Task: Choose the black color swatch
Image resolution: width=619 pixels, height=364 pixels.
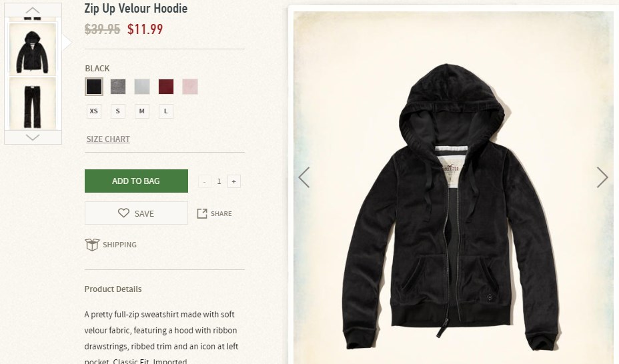Action: (94, 87)
